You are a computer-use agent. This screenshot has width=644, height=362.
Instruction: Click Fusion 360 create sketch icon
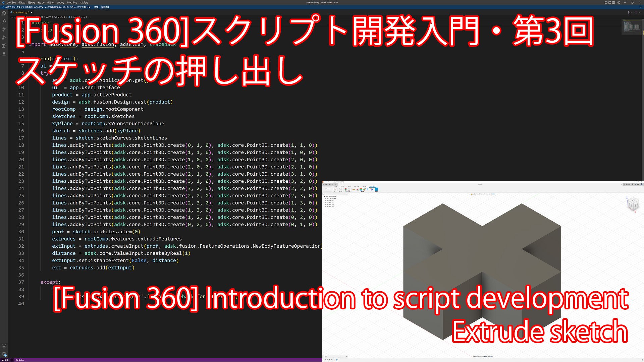pos(335,189)
